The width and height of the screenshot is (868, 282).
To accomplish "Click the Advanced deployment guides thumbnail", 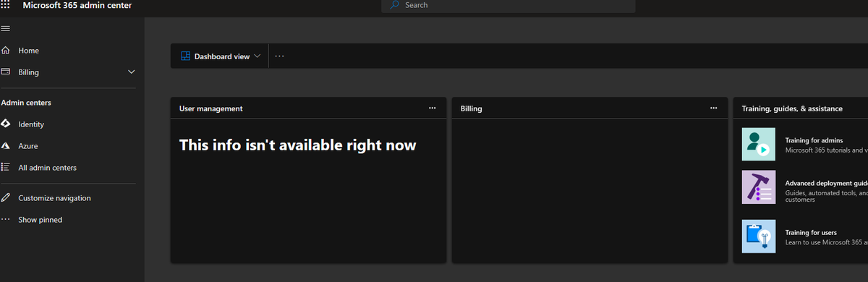I will [x=759, y=187].
